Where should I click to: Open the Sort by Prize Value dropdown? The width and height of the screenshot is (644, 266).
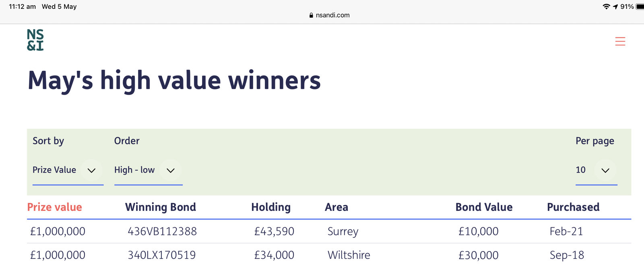54,170
